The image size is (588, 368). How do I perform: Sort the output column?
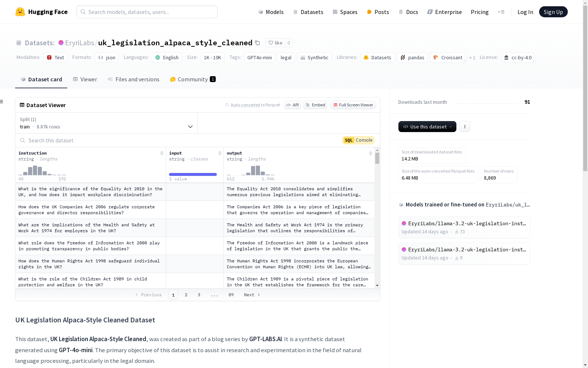pos(370,153)
